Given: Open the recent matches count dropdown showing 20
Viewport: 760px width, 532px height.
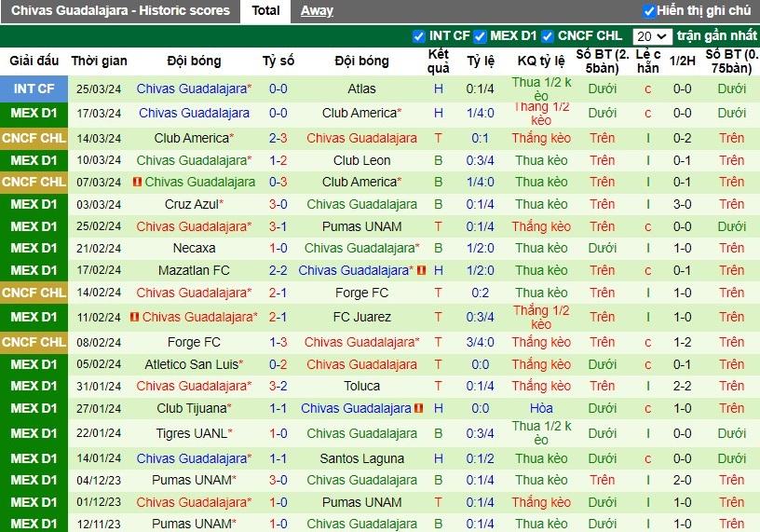Looking at the screenshot, I should pyautogui.click(x=652, y=36).
